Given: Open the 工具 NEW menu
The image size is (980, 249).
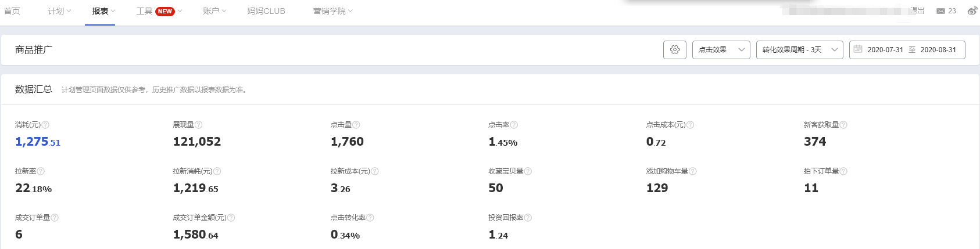Looking at the screenshot, I should coord(159,11).
